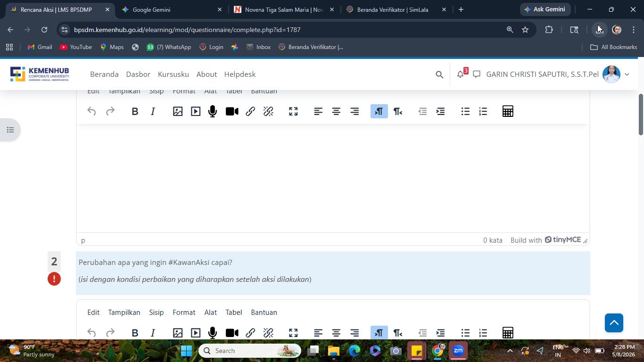644x362 pixels.
Task: Go to the Helpdesk link
Action: click(x=240, y=74)
